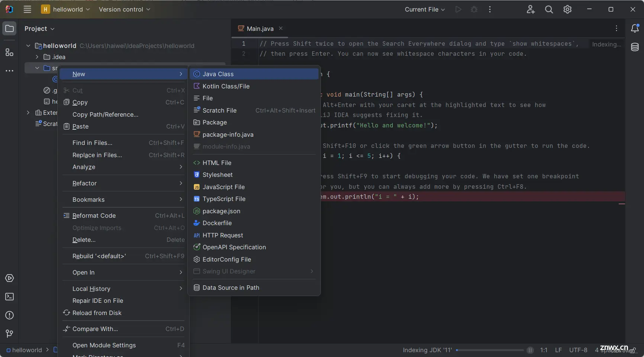Open Current File run configuration dropdown
Screen dimensions: 644x357
[425, 9]
